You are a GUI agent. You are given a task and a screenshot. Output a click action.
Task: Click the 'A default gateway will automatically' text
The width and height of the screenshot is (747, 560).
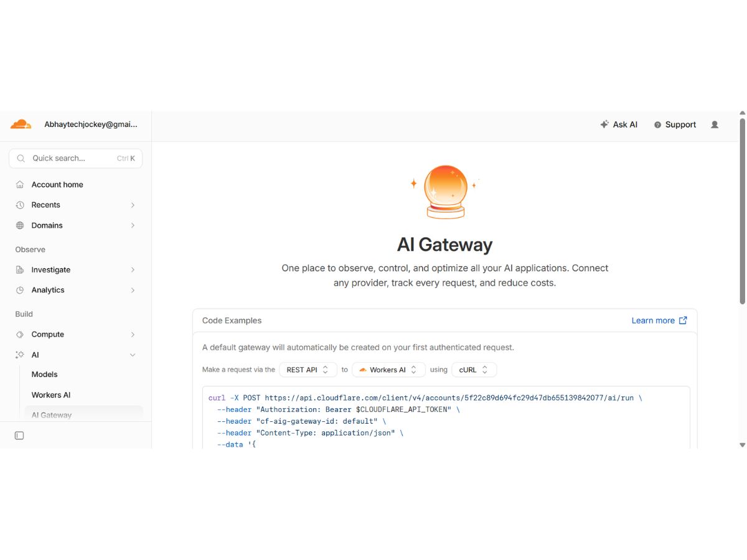(x=358, y=347)
